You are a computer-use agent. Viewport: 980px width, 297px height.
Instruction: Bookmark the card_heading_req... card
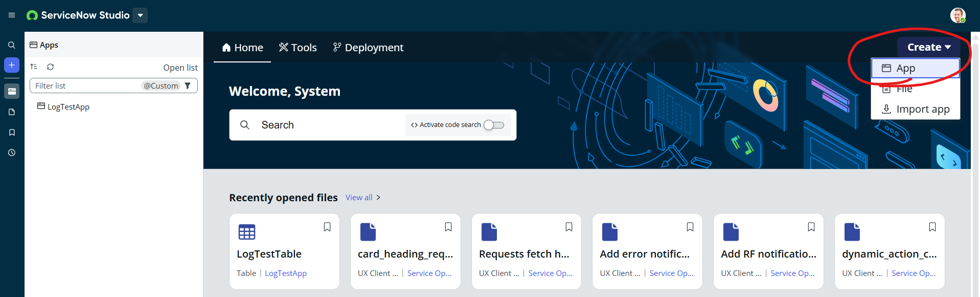pos(448,227)
